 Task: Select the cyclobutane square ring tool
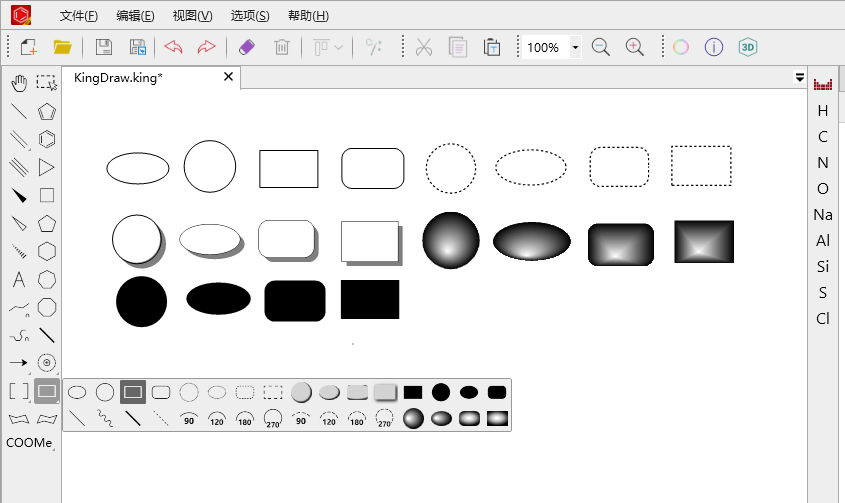click(x=47, y=195)
